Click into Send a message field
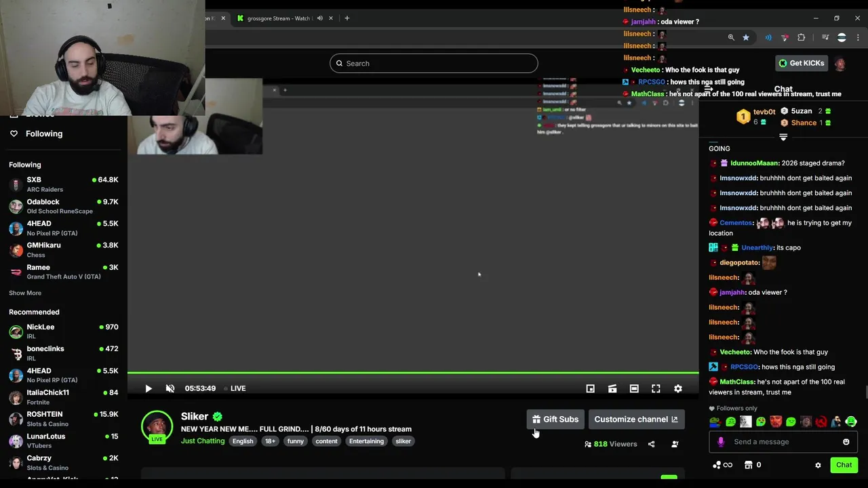 (x=783, y=442)
